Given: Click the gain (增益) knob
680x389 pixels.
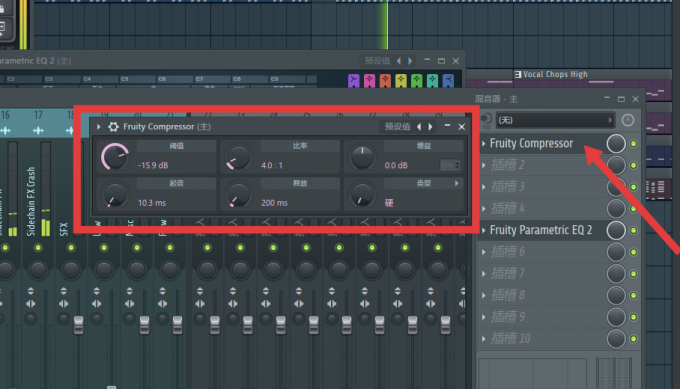Looking at the screenshot, I should (x=362, y=157).
